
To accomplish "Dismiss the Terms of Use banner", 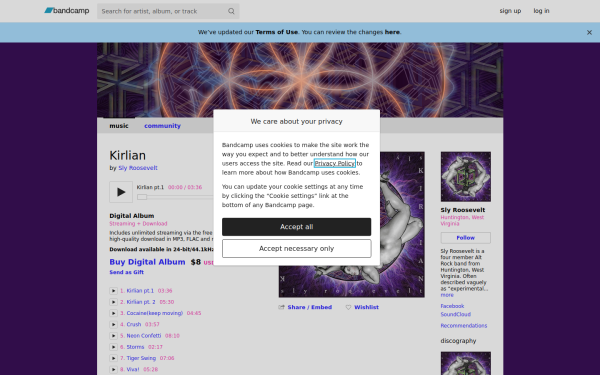I will point(589,33).
